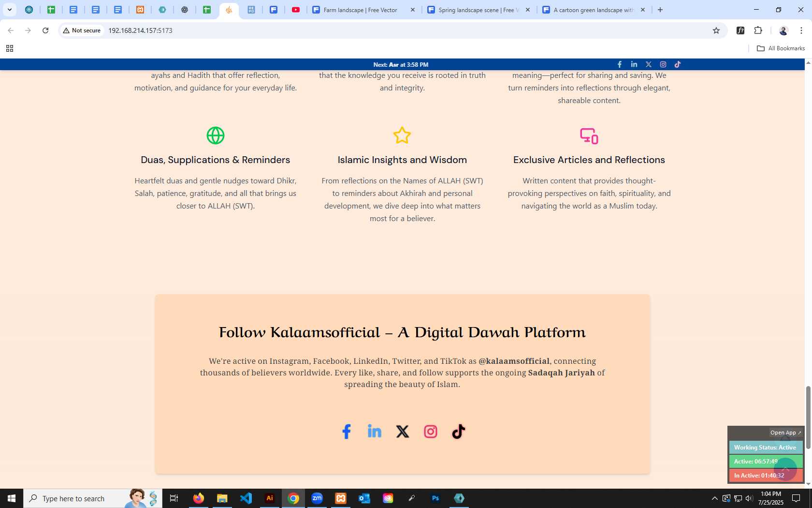Open the Windows Start menu
The height and width of the screenshot is (508, 812).
click(12, 498)
